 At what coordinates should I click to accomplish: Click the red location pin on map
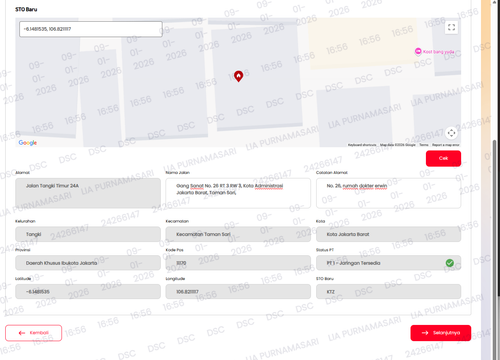point(238,76)
